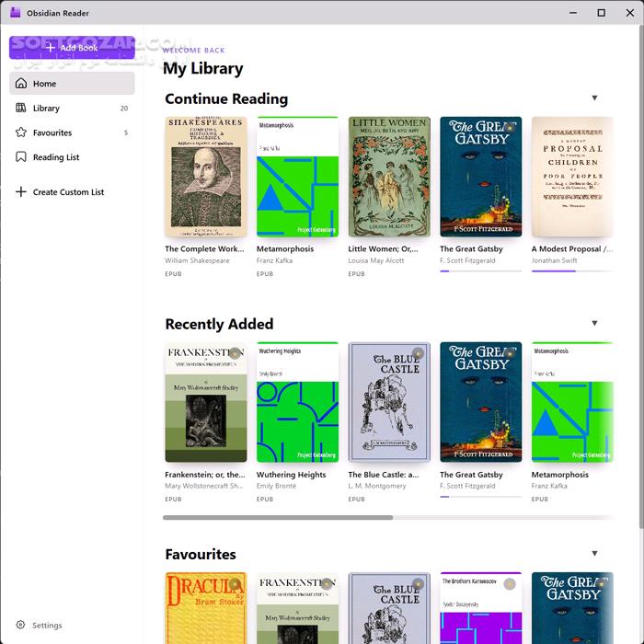Toggle favourite star on Favourites Blue Castle

[418, 583]
